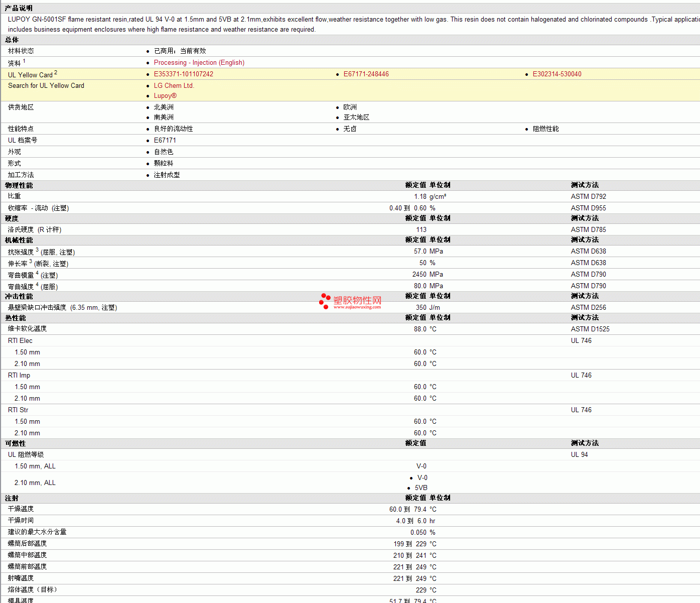Open UL Yellow Card E353371-101107242
Screen dimensions: 700x603
coord(184,74)
